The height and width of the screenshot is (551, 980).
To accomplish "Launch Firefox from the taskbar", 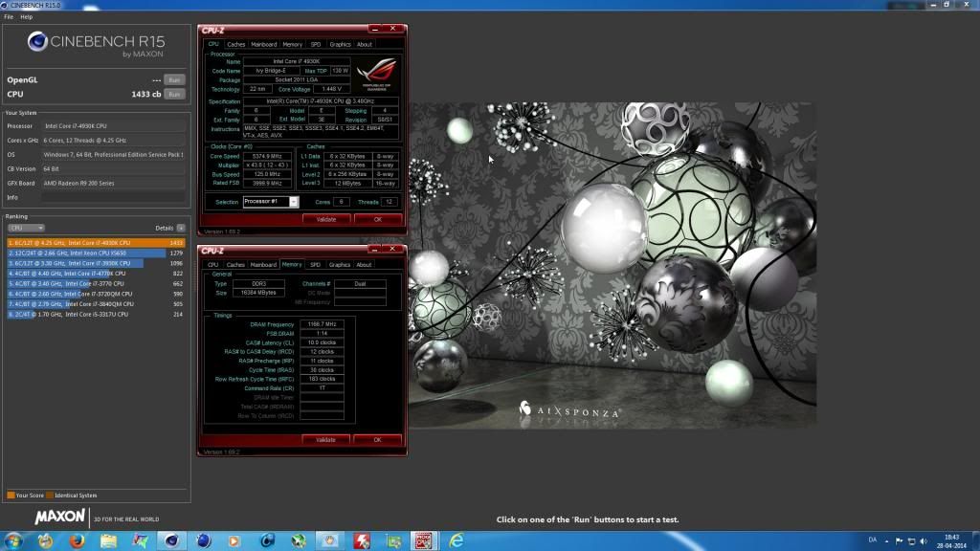I will [77, 540].
